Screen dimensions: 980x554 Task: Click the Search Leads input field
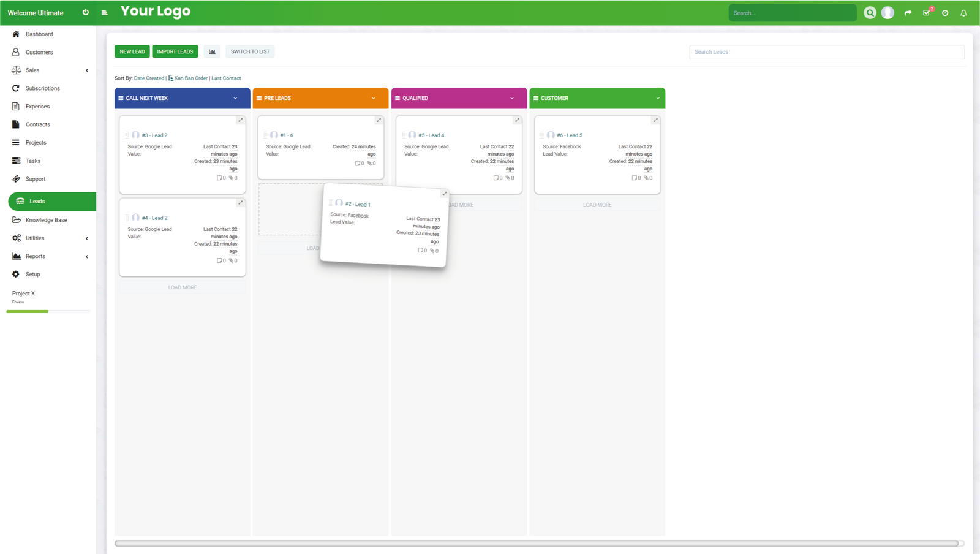point(826,52)
